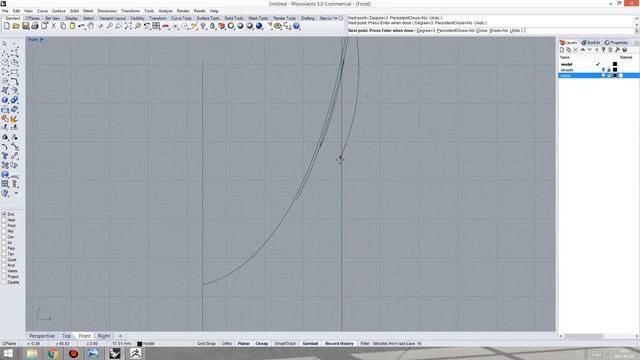Click the Rectangular Array grid icon
The image size is (640, 360).
pyautogui.click(x=5, y=184)
